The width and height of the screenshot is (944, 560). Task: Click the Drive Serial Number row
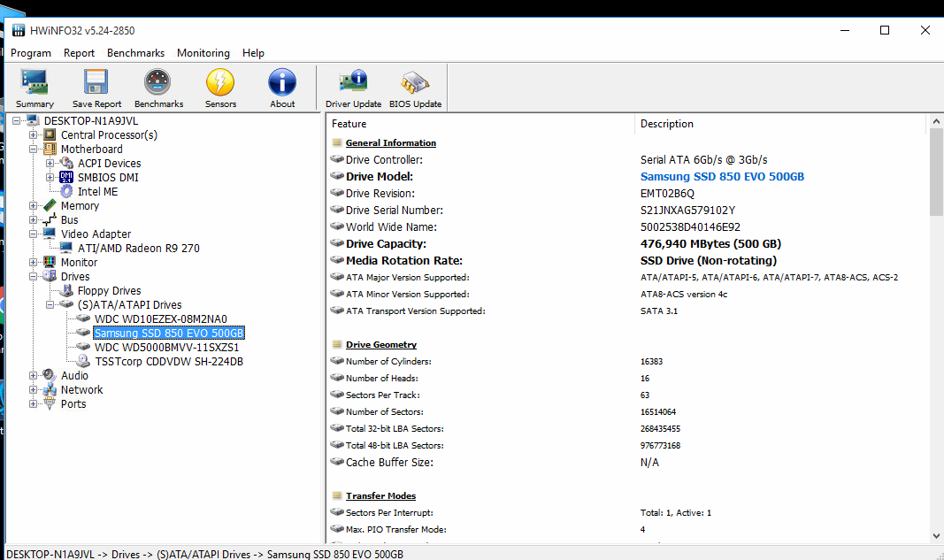[x=626, y=211]
